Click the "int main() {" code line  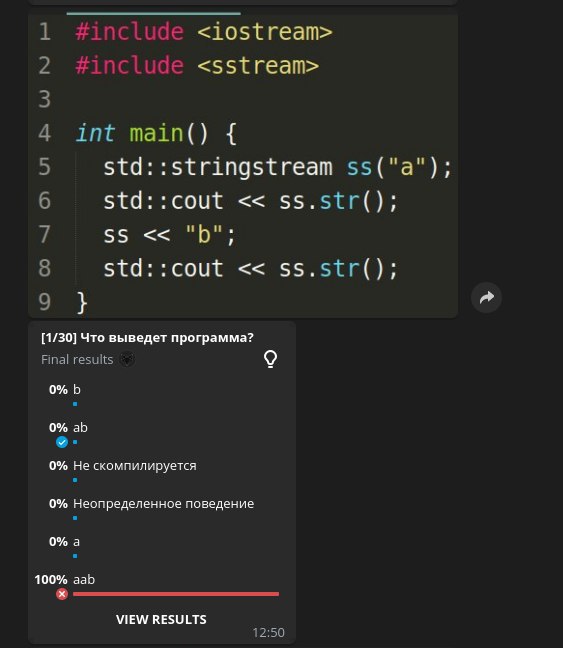click(x=156, y=133)
